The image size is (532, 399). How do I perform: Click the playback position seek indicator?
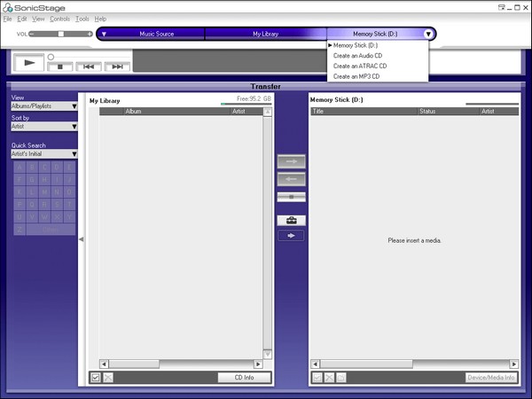[x=51, y=57]
